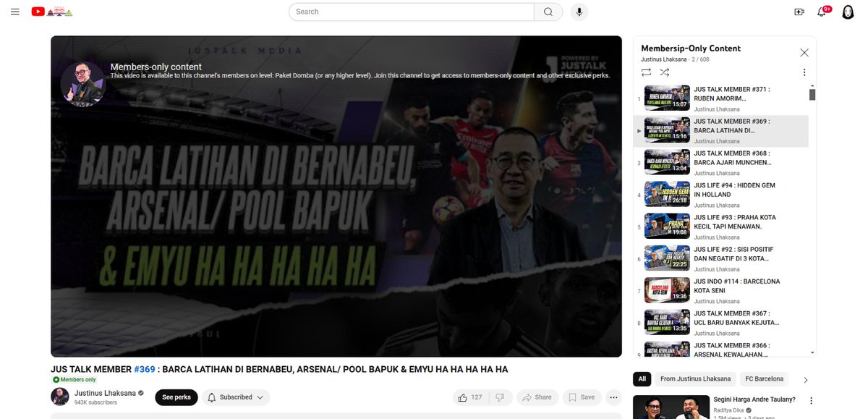The height and width of the screenshot is (419, 868).
Task: Start voice search with microphone
Action: coord(579,12)
